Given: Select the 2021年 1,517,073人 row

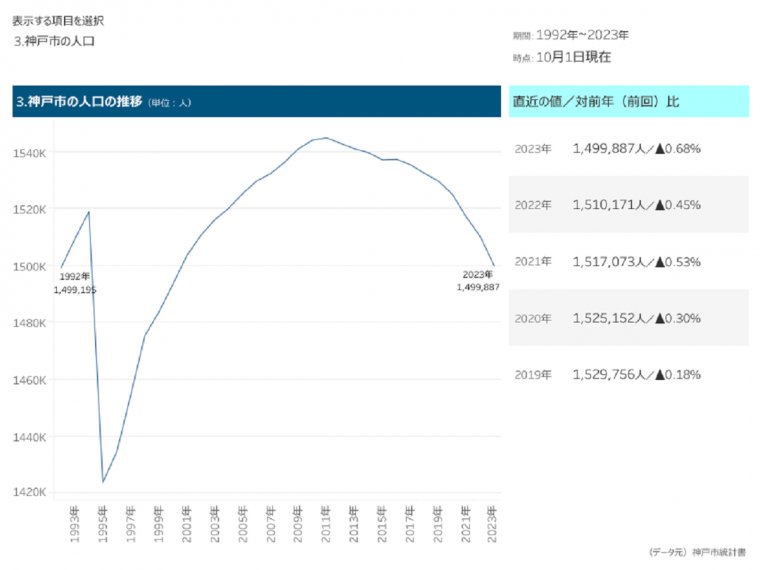Looking at the screenshot, I should [x=629, y=261].
